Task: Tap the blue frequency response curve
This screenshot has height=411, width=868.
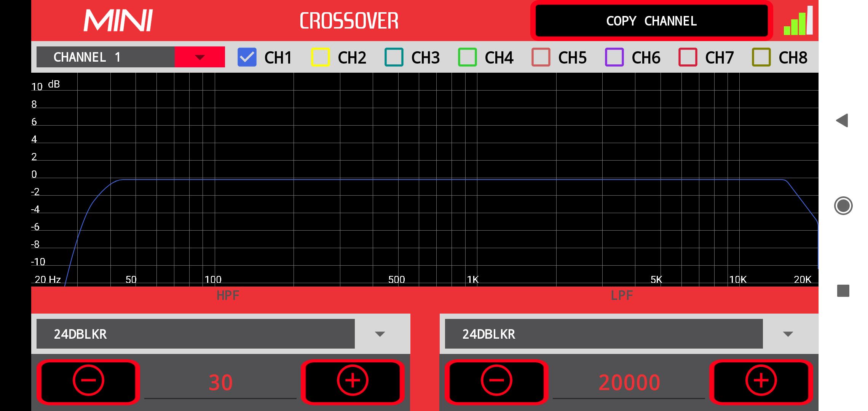Action: click(x=442, y=179)
